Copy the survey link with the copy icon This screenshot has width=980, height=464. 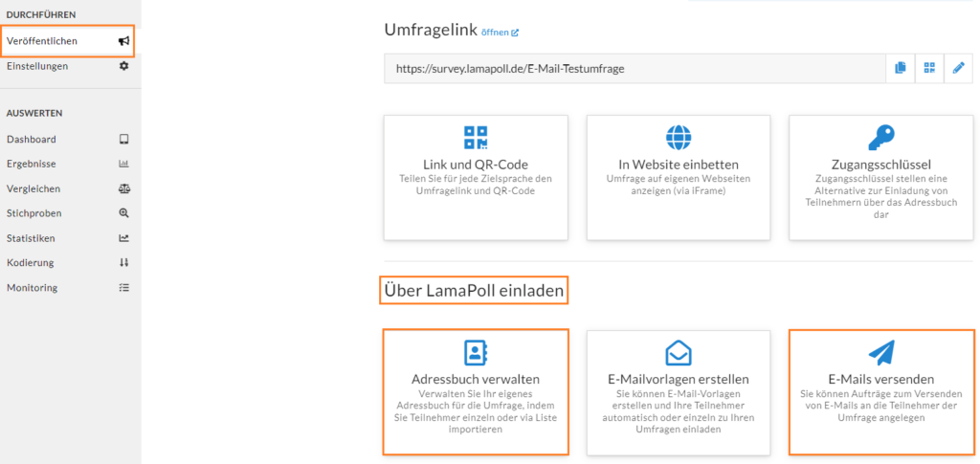pos(900,69)
